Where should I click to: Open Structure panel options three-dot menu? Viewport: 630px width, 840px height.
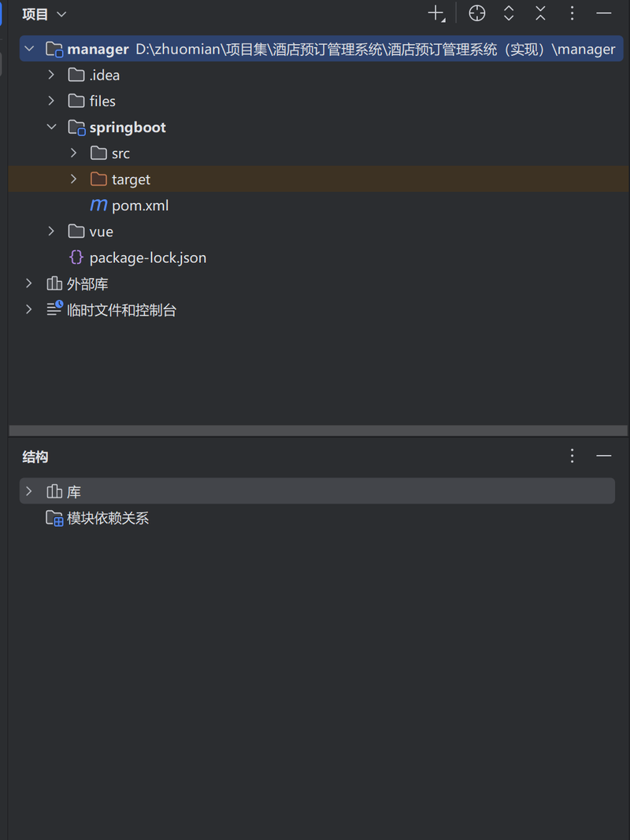coord(573,456)
